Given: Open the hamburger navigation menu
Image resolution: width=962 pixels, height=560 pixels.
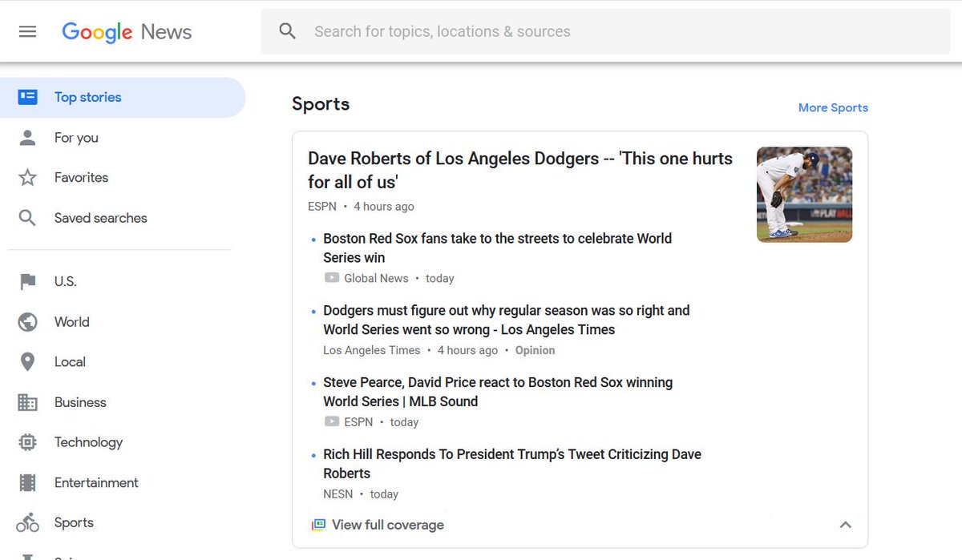Looking at the screenshot, I should tap(27, 31).
